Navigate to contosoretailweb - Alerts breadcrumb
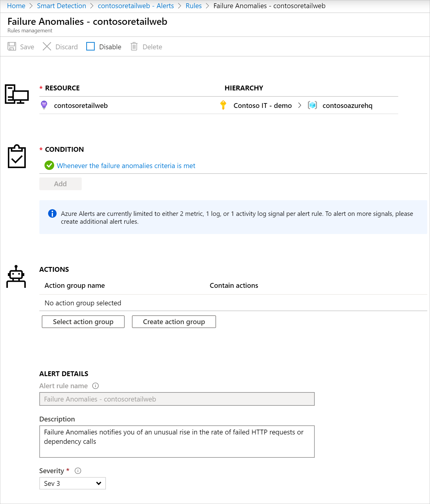Screen dimensions: 430x504 tap(136, 6)
